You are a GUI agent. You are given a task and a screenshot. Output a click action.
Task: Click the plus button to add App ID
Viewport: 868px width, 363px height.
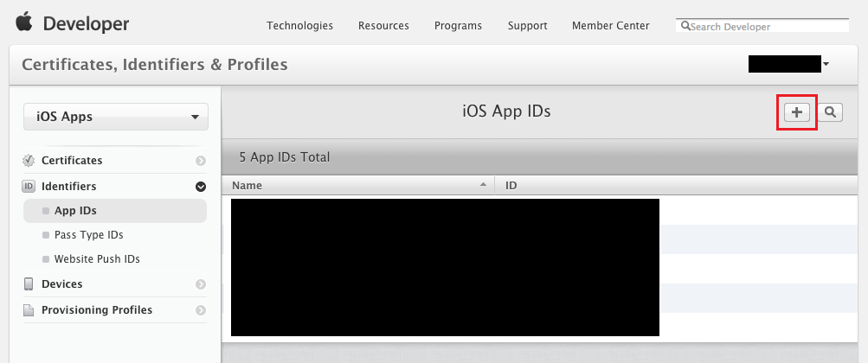click(796, 112)
